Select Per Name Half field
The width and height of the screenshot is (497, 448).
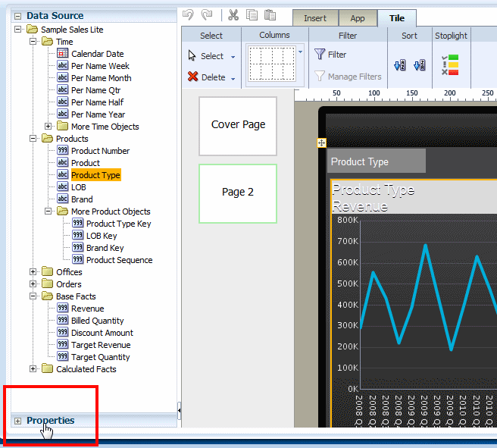(97, 102)
